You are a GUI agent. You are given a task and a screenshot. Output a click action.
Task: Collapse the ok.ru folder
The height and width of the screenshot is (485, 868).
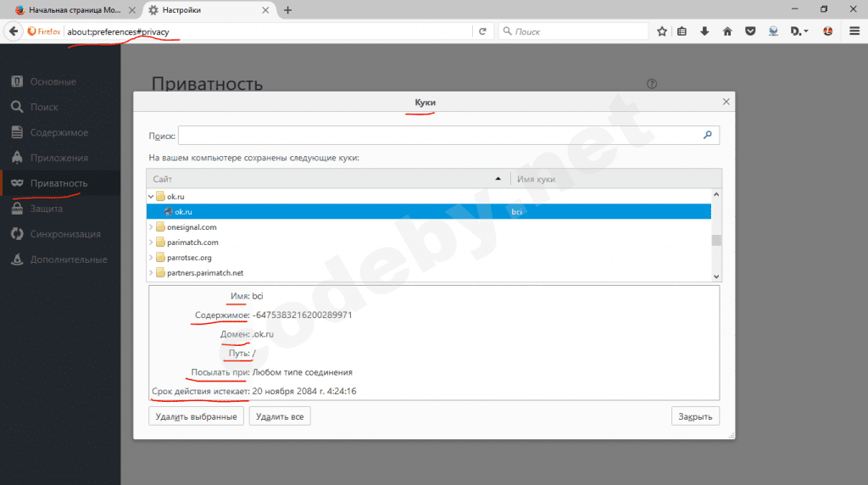pyautogui.click(x=151, y=197)
